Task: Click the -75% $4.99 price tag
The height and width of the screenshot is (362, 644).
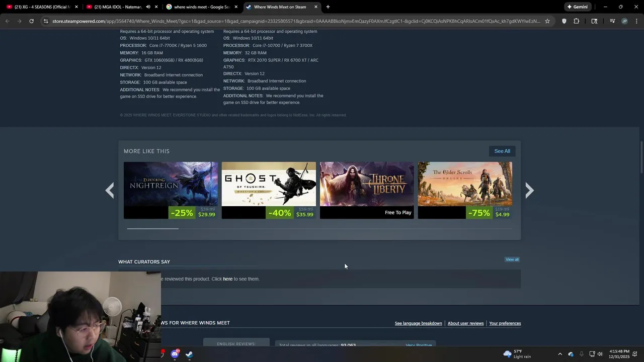Action: 489,213
